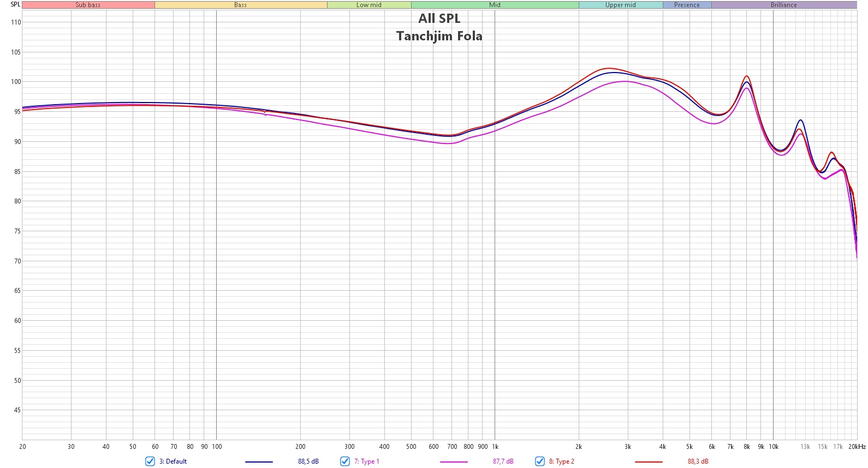Click the 87,7 dB value
Screen dimensions: 868x468
pos(503,461)
